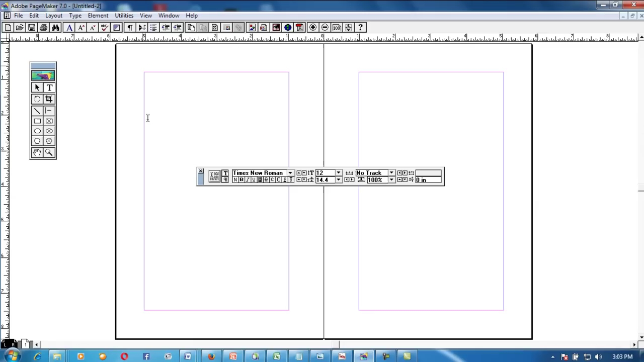The width and height of the screenshot is (644, 362).
Task: Open the File menu
Action: point(18,16)
